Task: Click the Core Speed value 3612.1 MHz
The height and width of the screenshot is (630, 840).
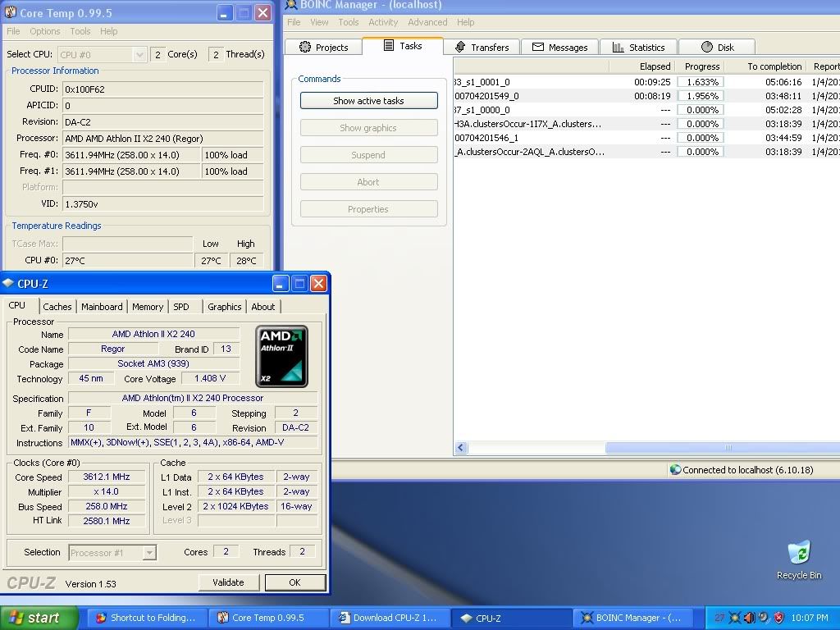Action: click(x=107, y=477)
